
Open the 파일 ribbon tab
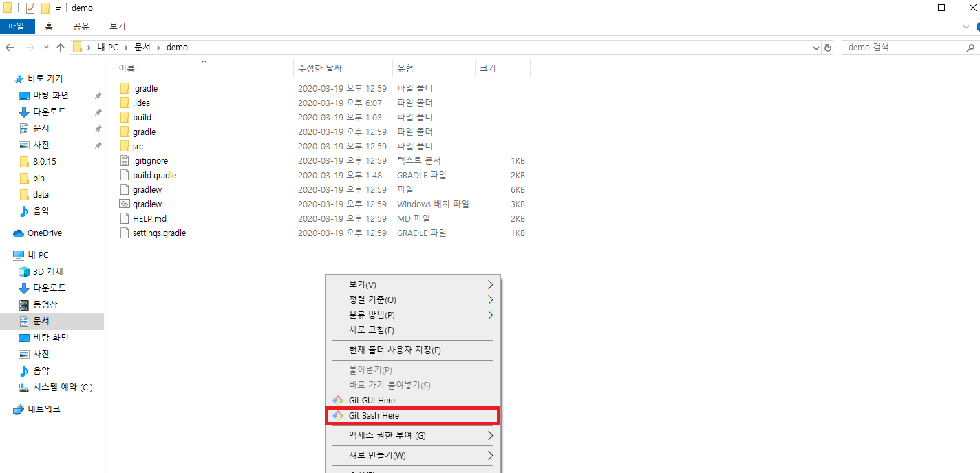16,26
